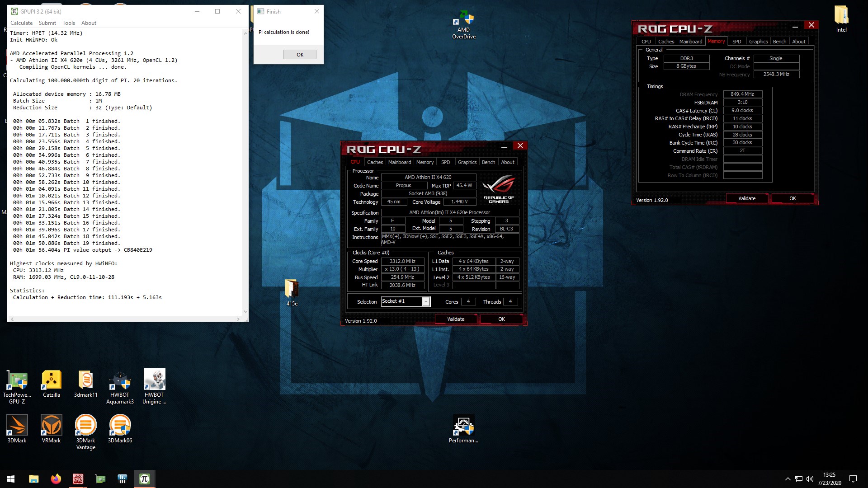This screenshot has height=488, width=868.
Task: Click the PI value output line in GPUPI
Action: [x=83, y=250]
